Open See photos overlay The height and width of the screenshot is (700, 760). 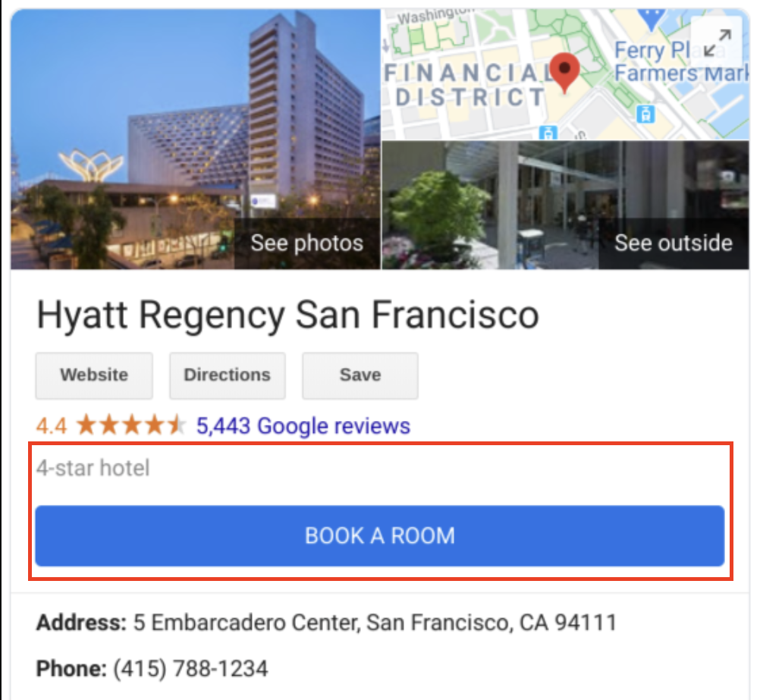tap(307, 243)
